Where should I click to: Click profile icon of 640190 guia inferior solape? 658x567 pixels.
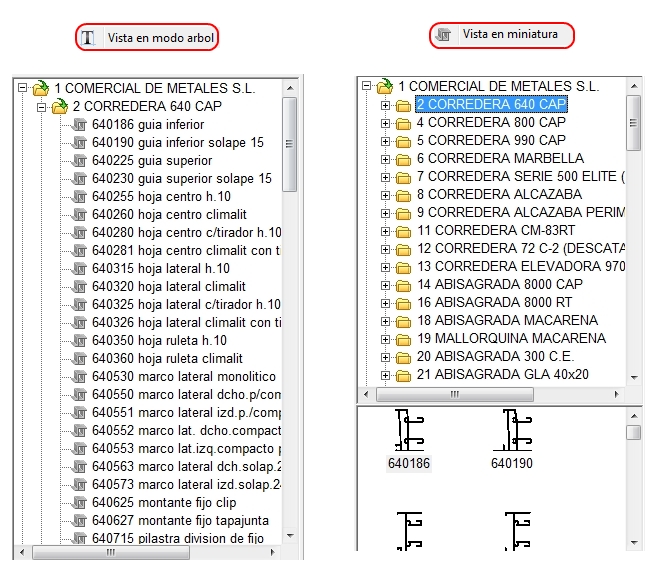79,143
